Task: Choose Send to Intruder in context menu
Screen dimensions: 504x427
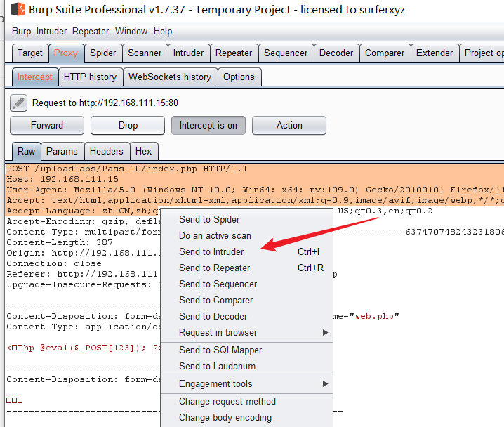Action: [x=246, y=251]
